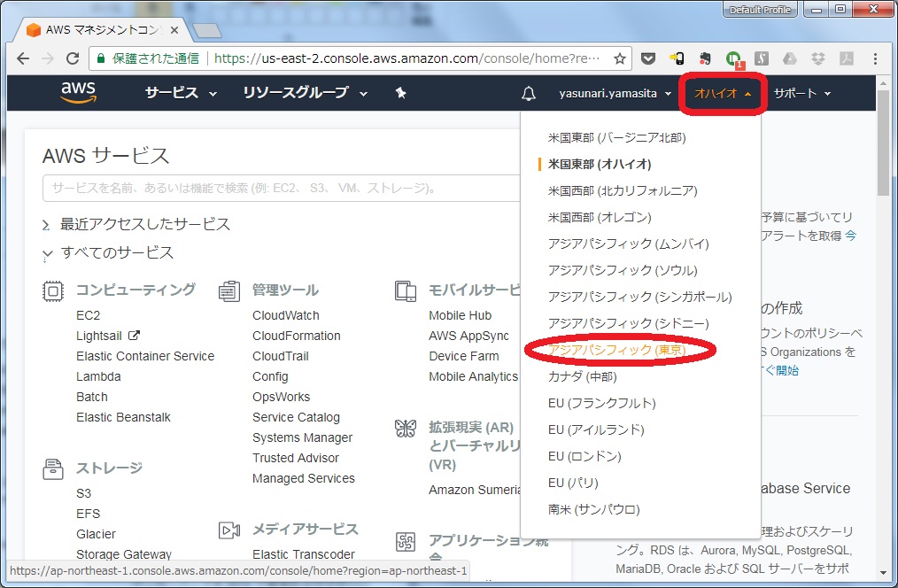Viewport: 898px width, 588px height.
Task: Click the Default Profile button
Action: [x=760, y=10]
